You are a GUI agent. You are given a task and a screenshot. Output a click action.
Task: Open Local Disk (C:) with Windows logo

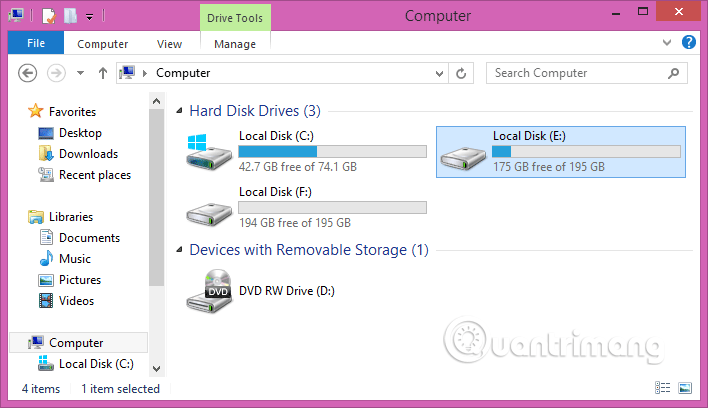pyautogui.click(x=208, y=150)
